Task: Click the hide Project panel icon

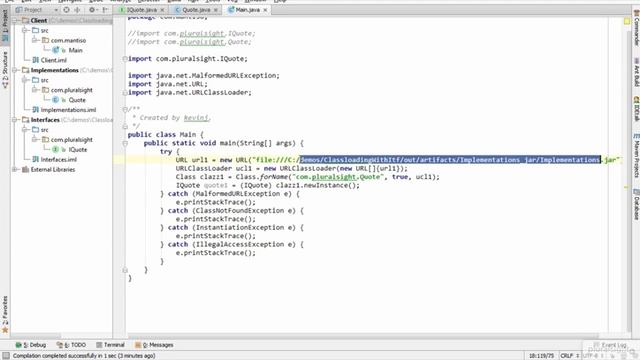Action: pyautogui.click(x=105, y=9)
